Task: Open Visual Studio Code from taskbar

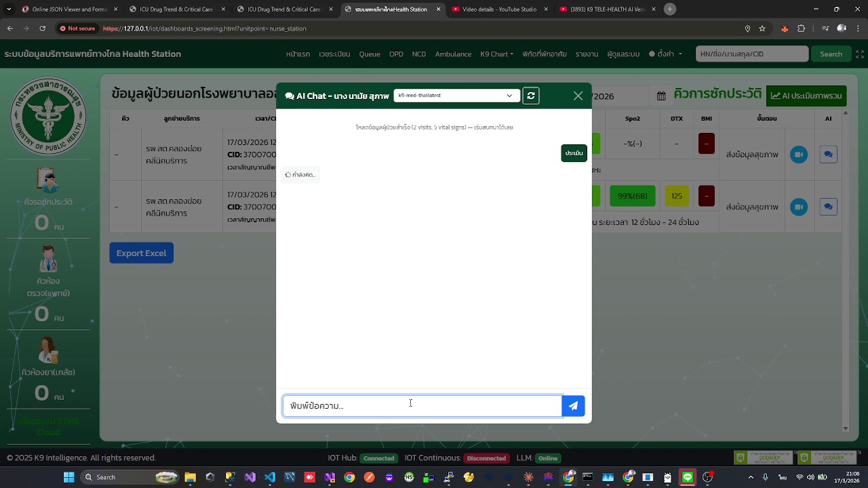Action: [270, 477]
